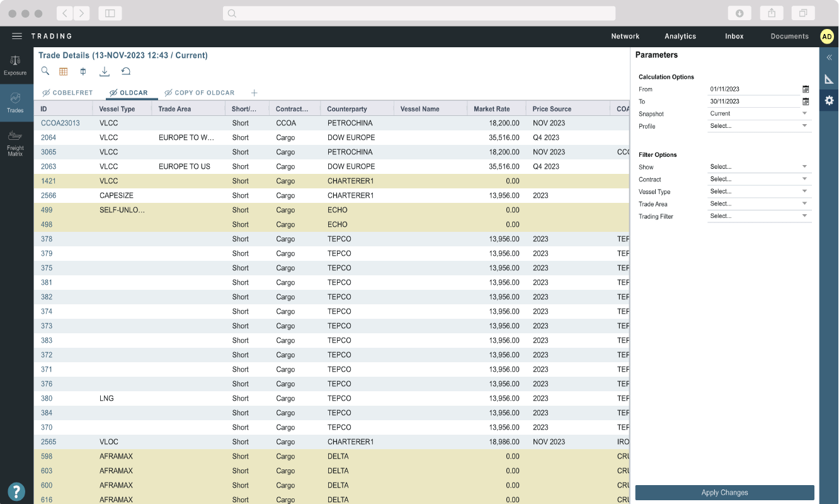Click the Apply Changes button

(724, 493)
